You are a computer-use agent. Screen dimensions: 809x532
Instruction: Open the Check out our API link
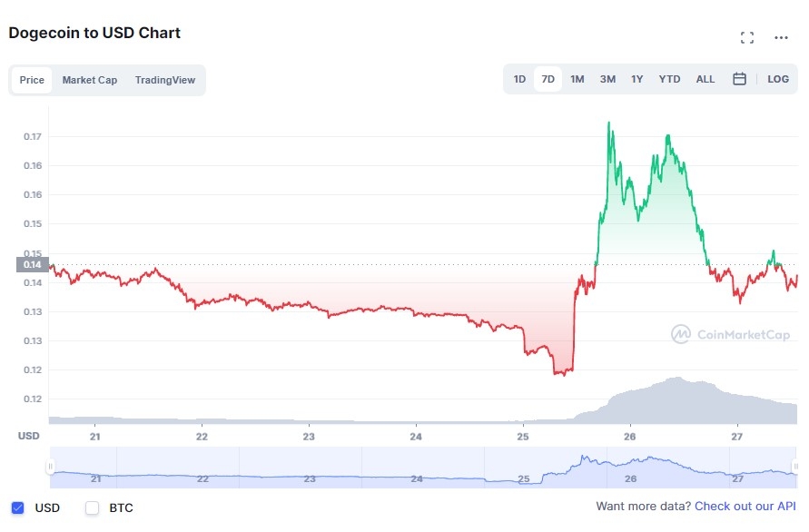[x=745, y=506]
